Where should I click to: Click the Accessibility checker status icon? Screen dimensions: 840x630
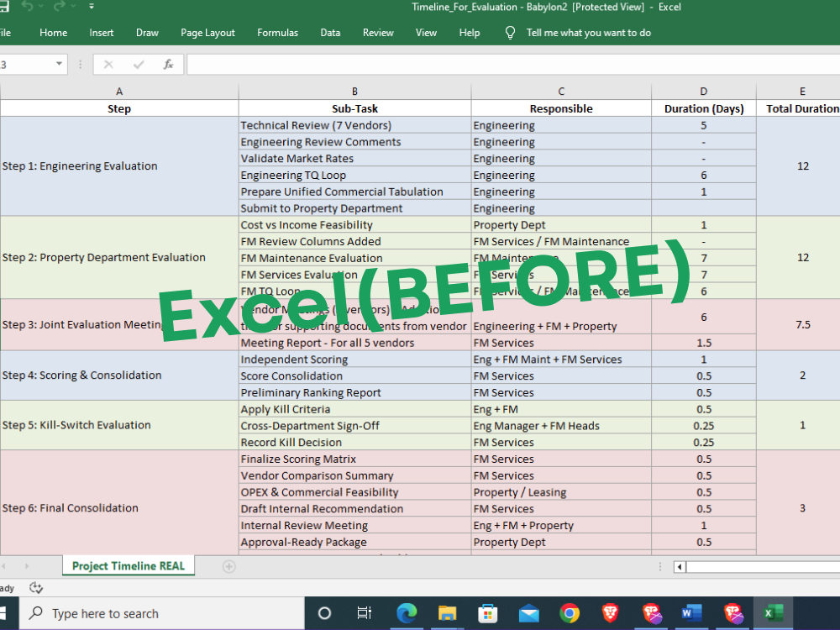(x=36, y=588)
